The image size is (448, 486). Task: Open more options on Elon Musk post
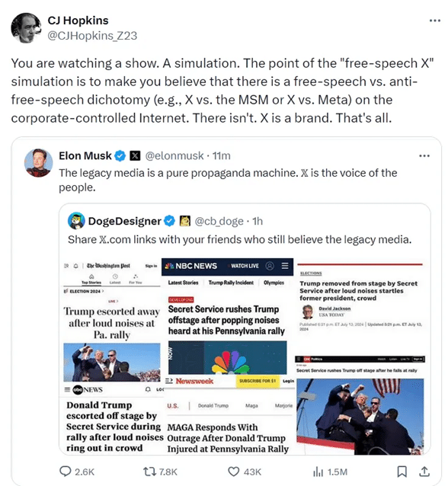pos(424,155)
